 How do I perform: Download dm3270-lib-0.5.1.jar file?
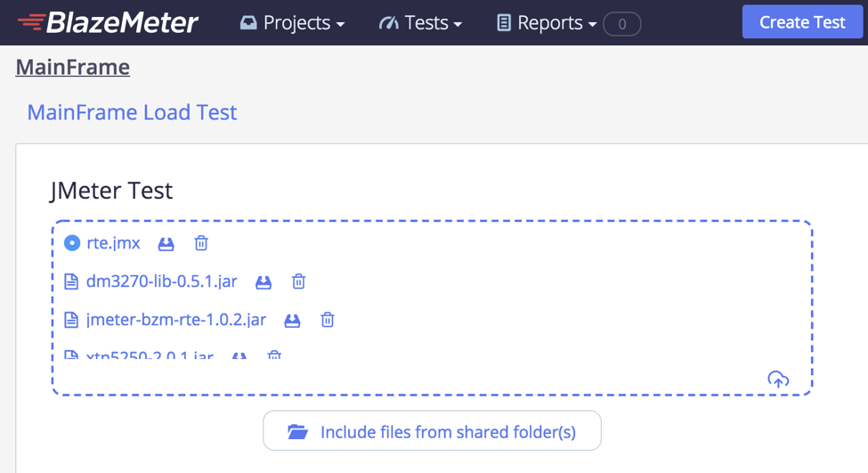264,281
